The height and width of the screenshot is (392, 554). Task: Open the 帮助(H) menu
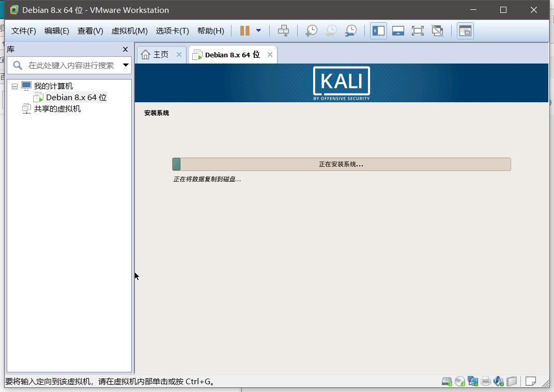coord(210,31)
